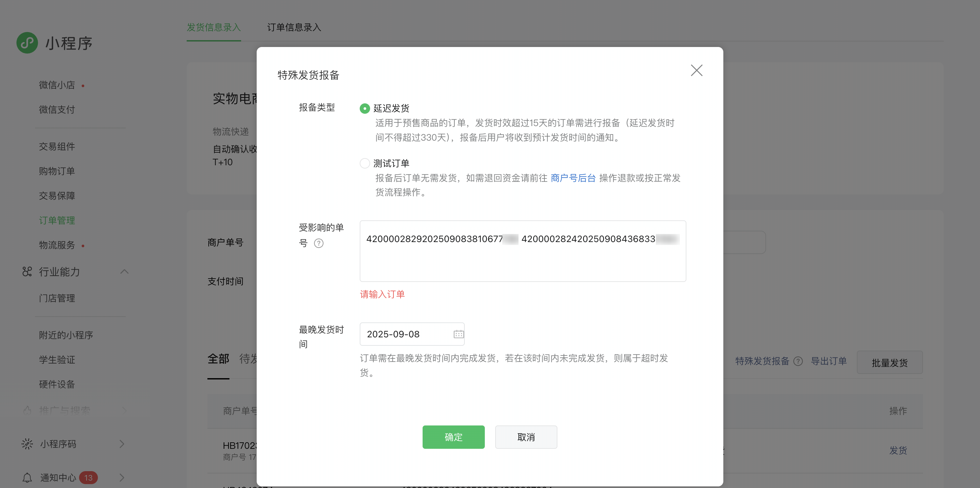Close dialog with the X icon

pyautogui.click(x=696, y=70)
